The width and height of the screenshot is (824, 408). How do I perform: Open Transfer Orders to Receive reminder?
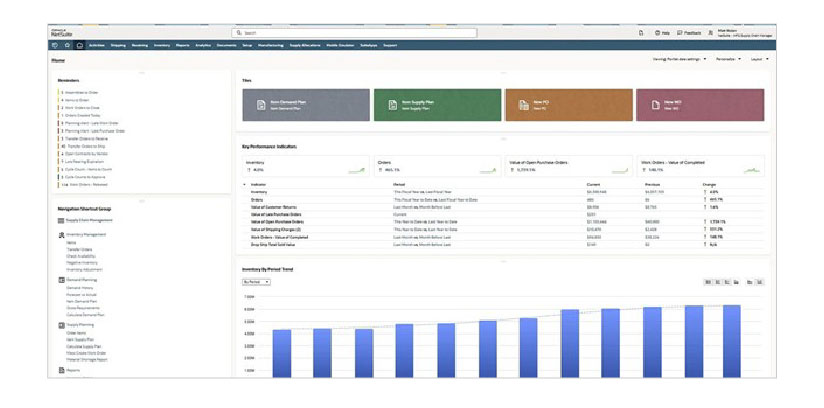pos(84,138)
